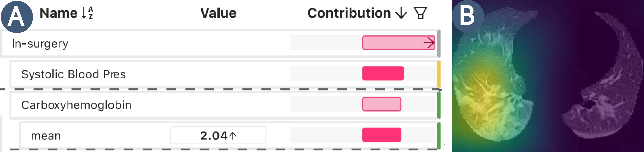Expand the In-surgery group row

click(40, 44)
